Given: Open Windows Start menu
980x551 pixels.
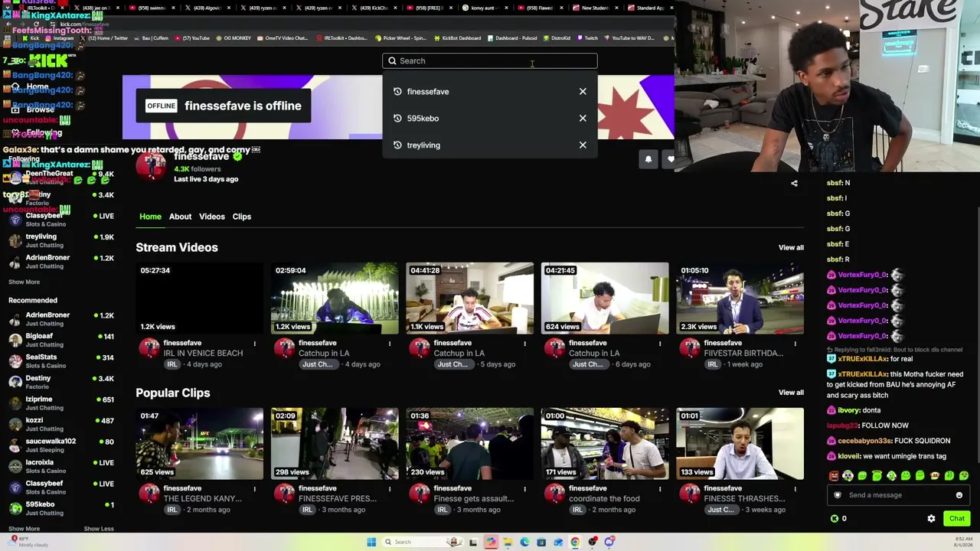Looking at the screenshot, I should (371, 542).
